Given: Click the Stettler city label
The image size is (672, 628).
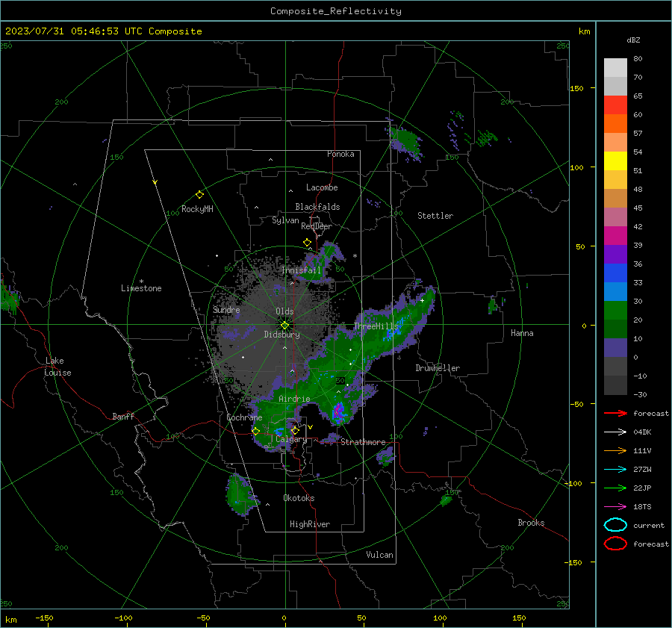Looking at the screenshot, I should point(435,216).
